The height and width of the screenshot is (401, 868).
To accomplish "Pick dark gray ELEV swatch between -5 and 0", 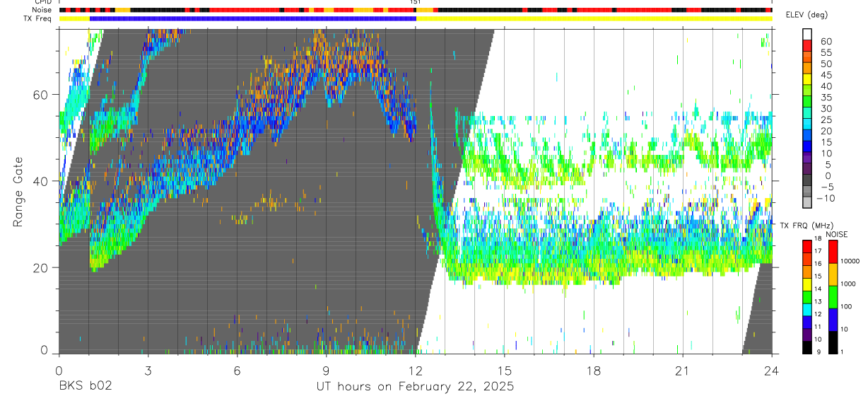I will (807, 181).
